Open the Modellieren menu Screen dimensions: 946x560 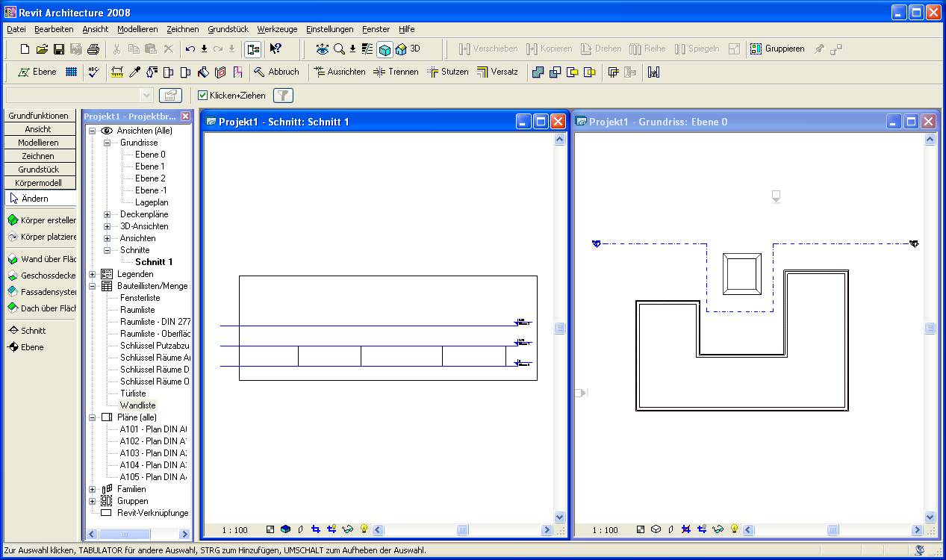click(x=137, y=29)
